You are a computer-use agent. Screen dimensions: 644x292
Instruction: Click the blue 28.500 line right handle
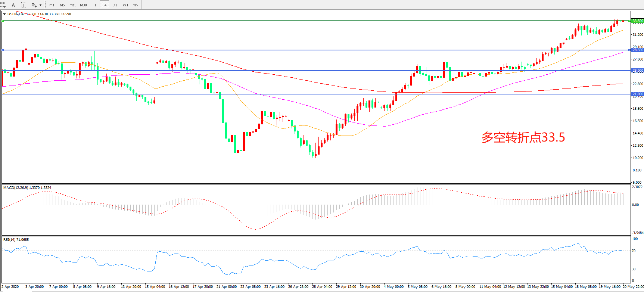(x=629, y=50)
